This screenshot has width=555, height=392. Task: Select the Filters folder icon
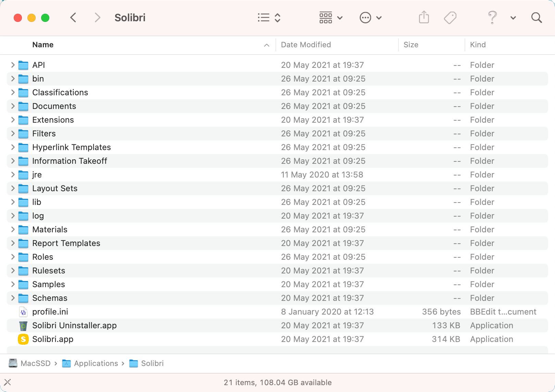pos(23,133)
